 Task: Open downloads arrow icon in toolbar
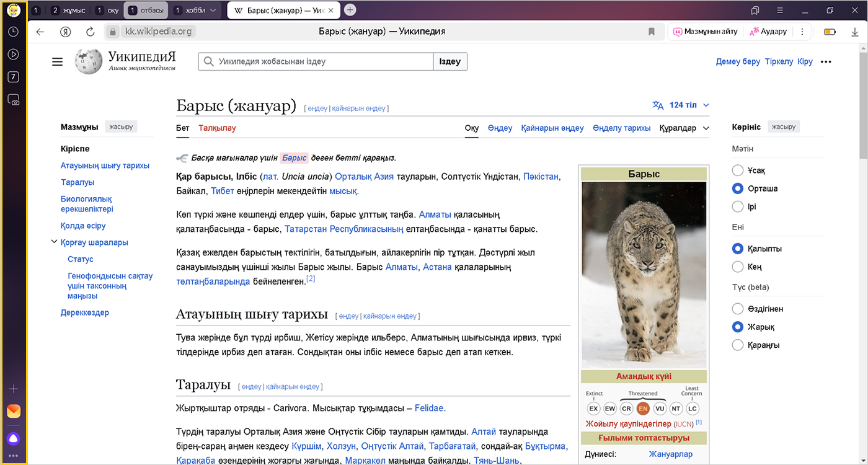pos(855,32)
